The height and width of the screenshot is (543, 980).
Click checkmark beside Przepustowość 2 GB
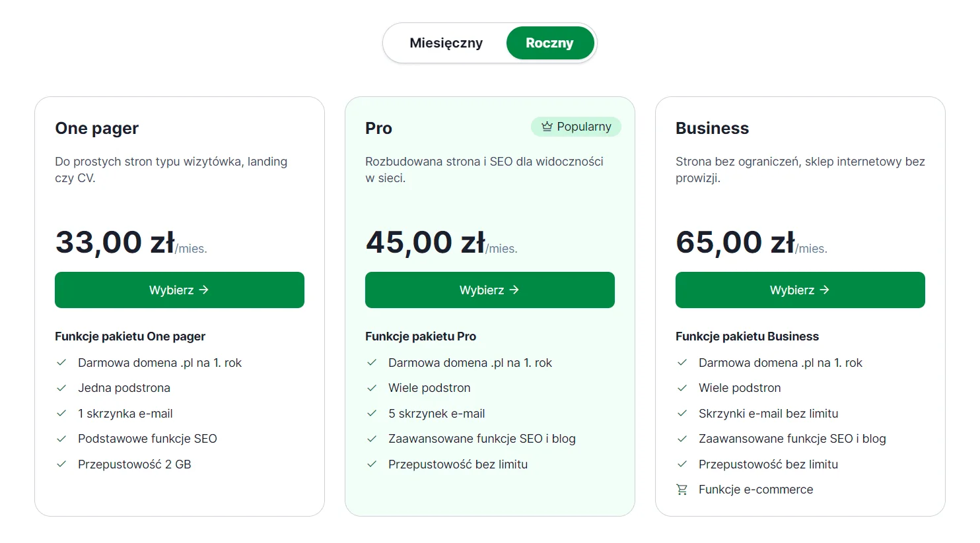click(x=61, y=464)
